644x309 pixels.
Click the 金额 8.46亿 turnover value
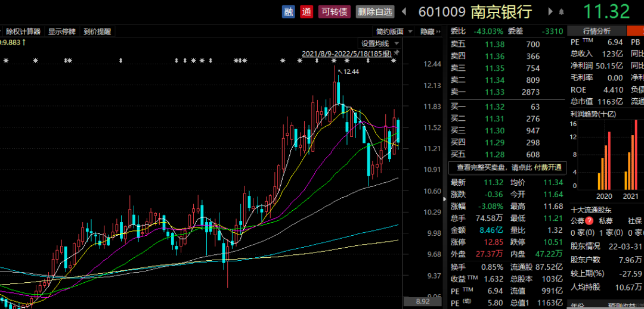[x=491, y=230]
